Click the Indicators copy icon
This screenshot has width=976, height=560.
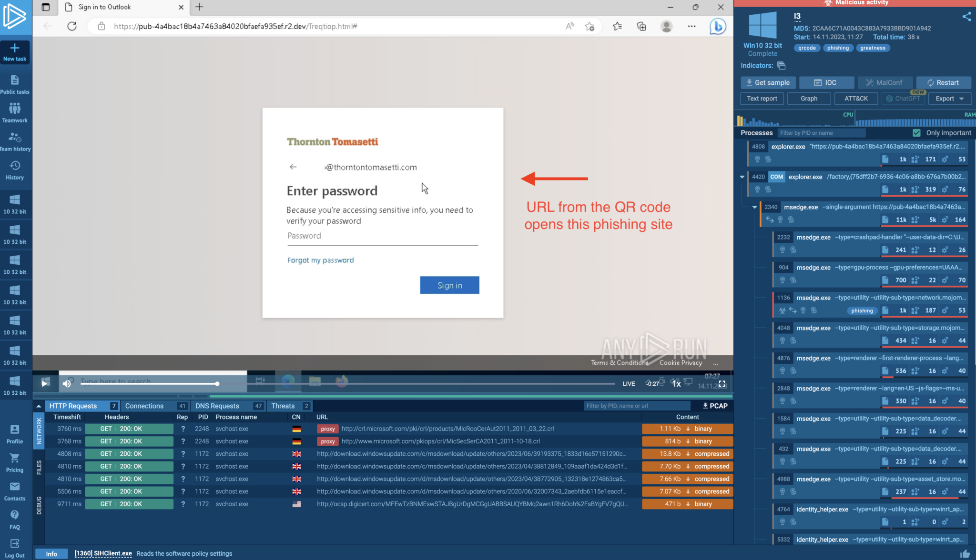point(781,66)
